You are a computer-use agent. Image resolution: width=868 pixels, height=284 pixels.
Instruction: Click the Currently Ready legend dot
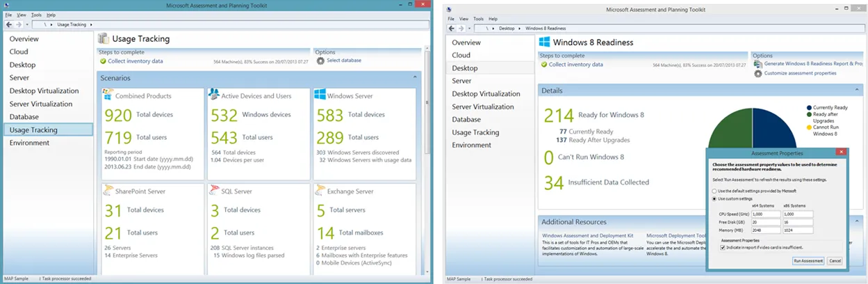[x=809, y=108]
